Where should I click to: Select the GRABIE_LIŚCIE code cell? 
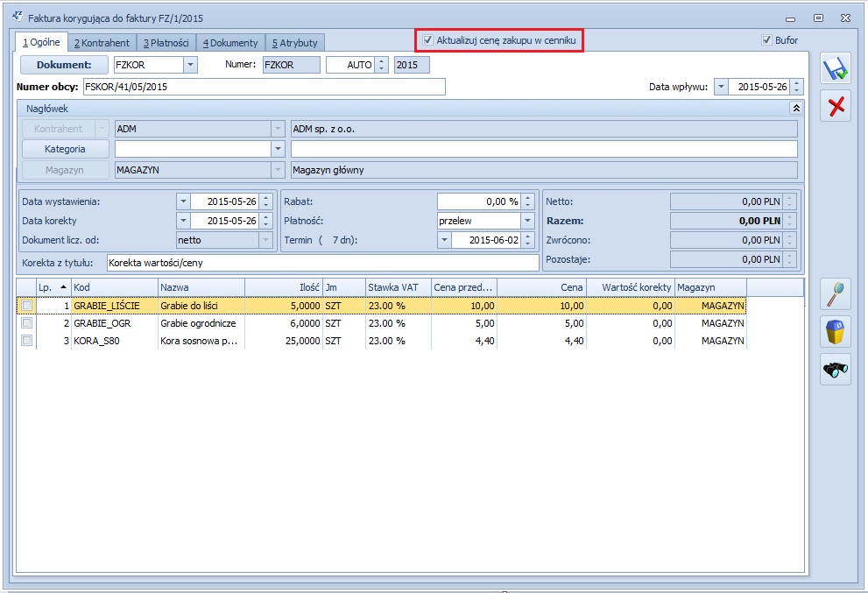tap(115, 306)
